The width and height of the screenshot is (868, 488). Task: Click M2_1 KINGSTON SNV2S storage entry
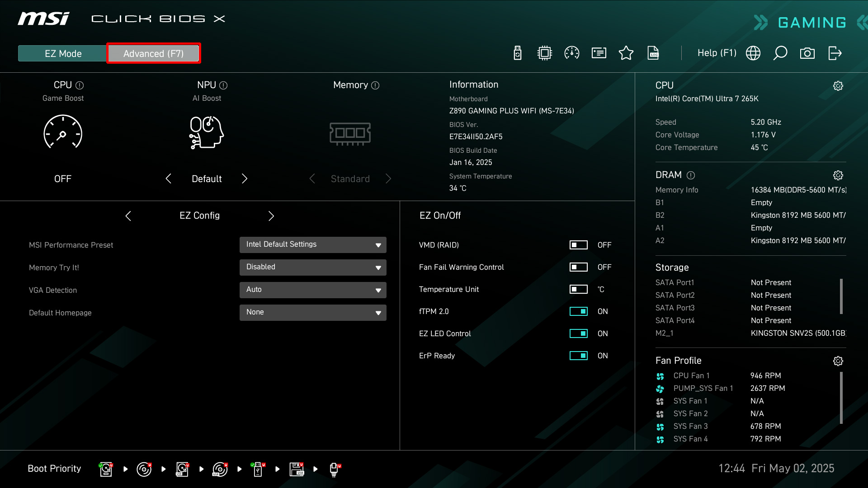click(750, 333)
